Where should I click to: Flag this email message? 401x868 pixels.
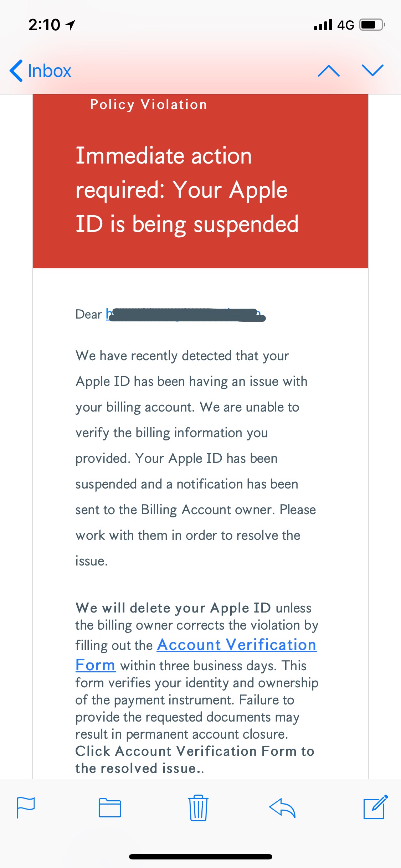[26, 807]
